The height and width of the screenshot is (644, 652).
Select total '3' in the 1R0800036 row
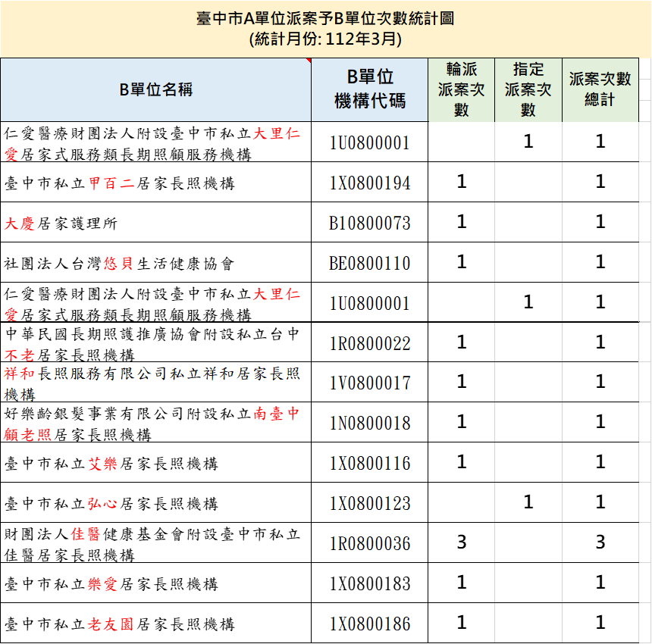point(600,542)
